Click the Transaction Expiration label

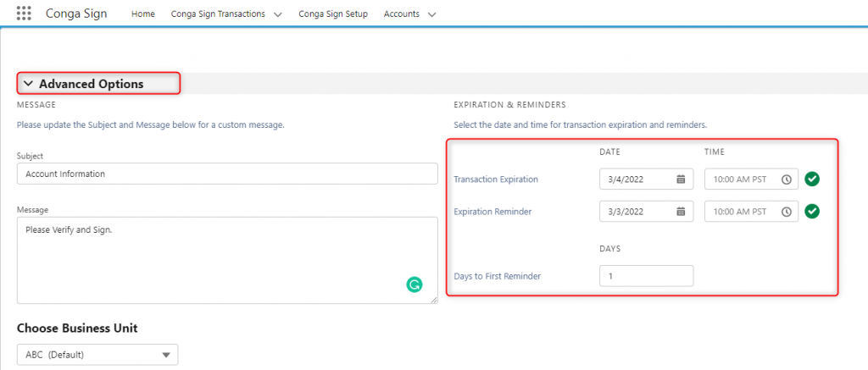(x=495, y=179)
